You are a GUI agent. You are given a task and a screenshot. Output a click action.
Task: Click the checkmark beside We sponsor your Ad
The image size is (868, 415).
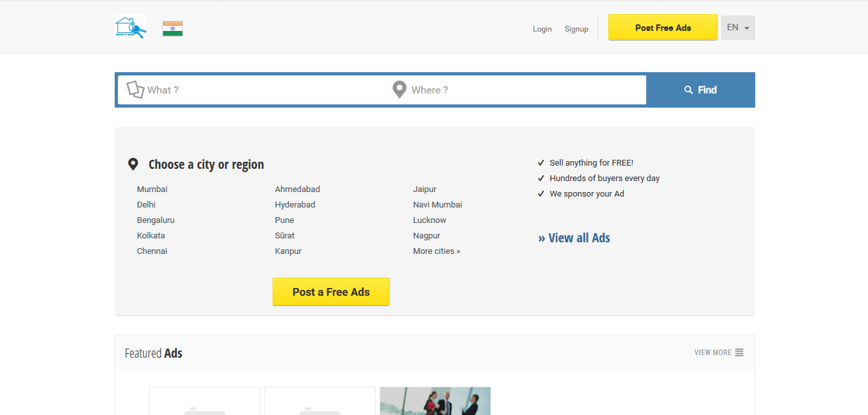pos(541,193)
